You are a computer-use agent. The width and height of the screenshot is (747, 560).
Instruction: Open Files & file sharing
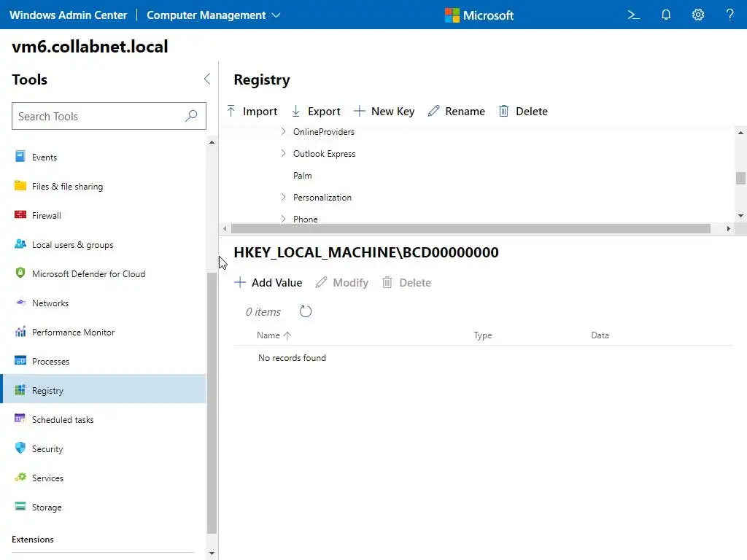pos(104,186)
